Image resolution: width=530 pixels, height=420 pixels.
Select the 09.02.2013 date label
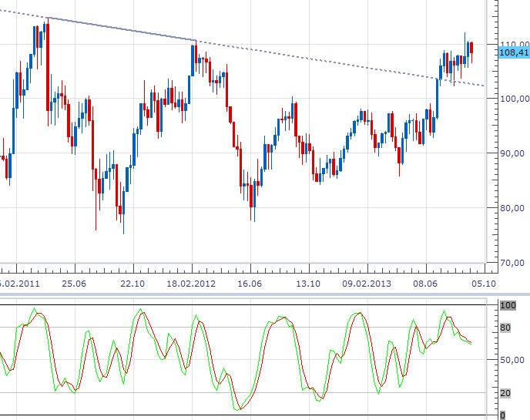(x=367, y=284)
